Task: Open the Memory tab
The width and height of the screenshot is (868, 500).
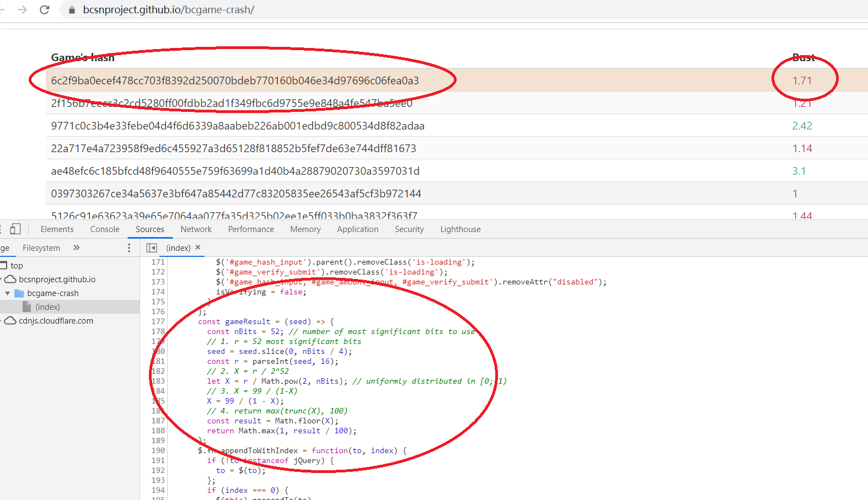Action: pos(306,229)
